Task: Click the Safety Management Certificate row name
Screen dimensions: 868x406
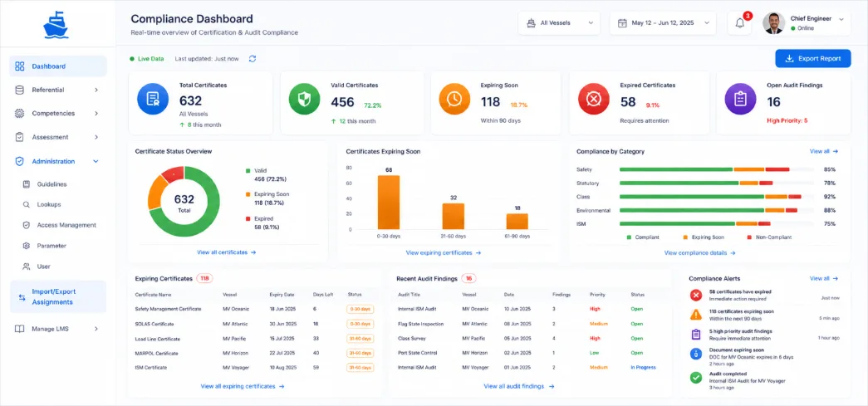Action: click(169, 309)
